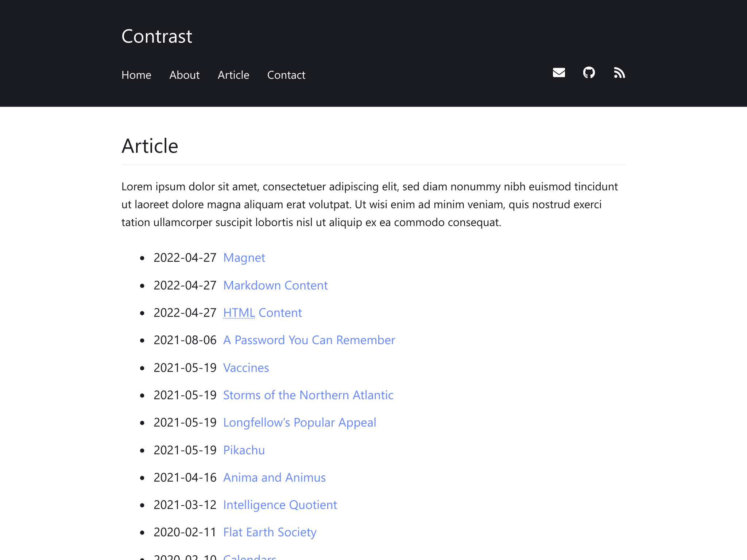Click the email envelope icon
This screenshot has height=560, width=747.
point(559,73)
